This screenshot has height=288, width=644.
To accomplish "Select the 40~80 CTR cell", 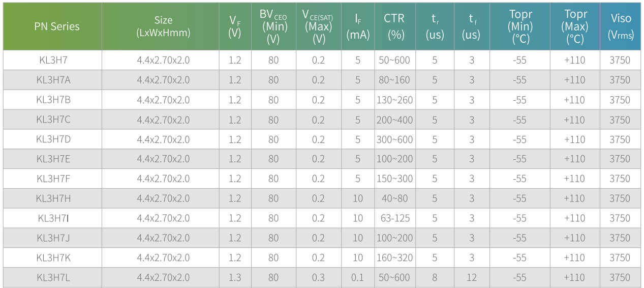I will [394, 198].
